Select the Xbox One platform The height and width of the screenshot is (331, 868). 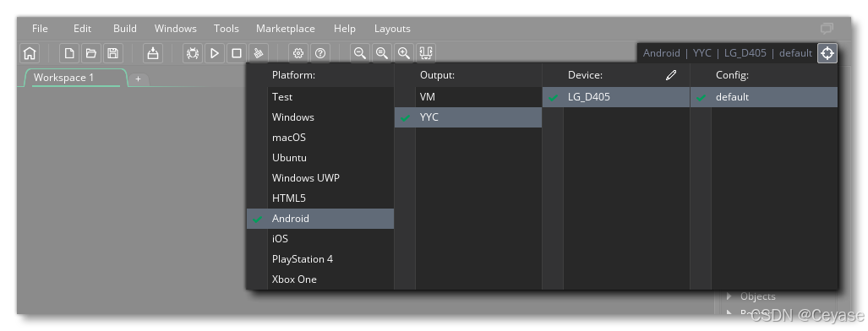click(x=320, y=279)
